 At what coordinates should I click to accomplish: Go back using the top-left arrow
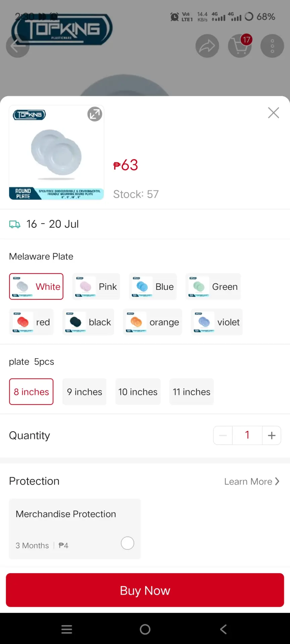[18, 46]
